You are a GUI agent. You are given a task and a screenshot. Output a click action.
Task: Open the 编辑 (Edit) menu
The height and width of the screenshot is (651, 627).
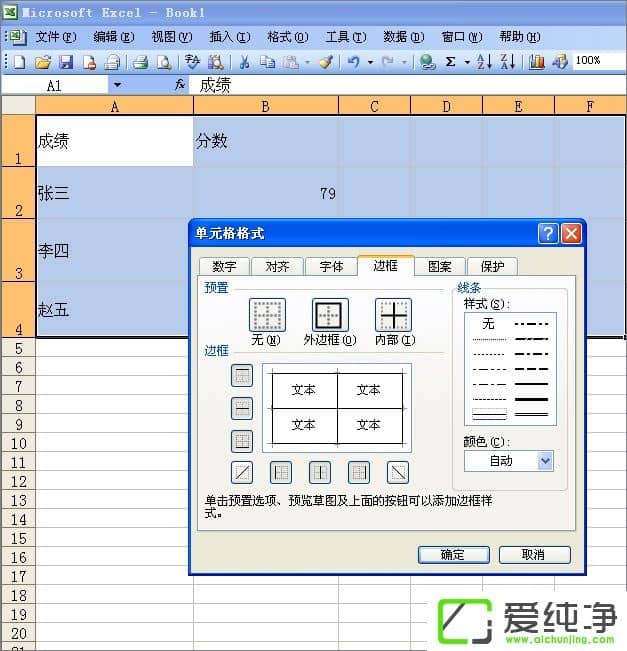click(x=113, y=37)
